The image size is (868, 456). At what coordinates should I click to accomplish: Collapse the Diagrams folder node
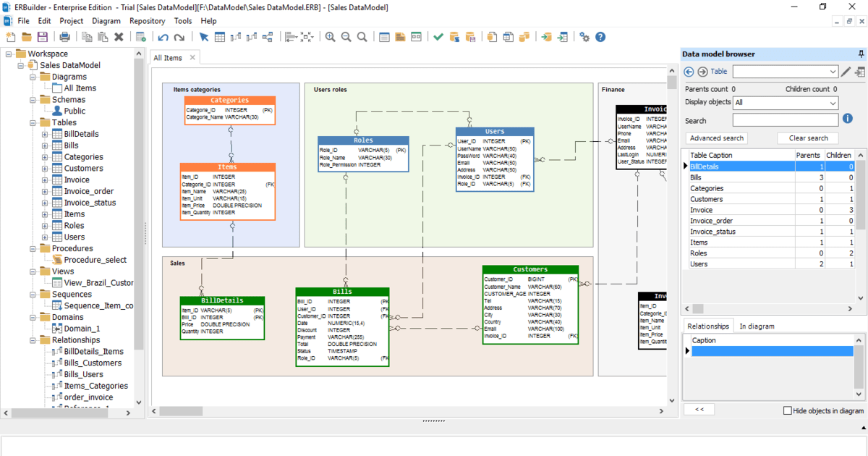click(33, 77)
